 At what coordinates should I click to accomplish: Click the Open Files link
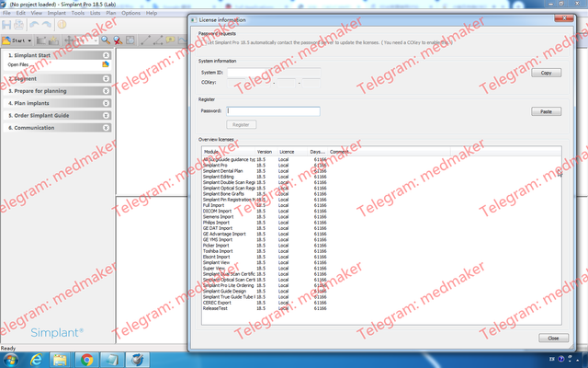coord(18,64)
